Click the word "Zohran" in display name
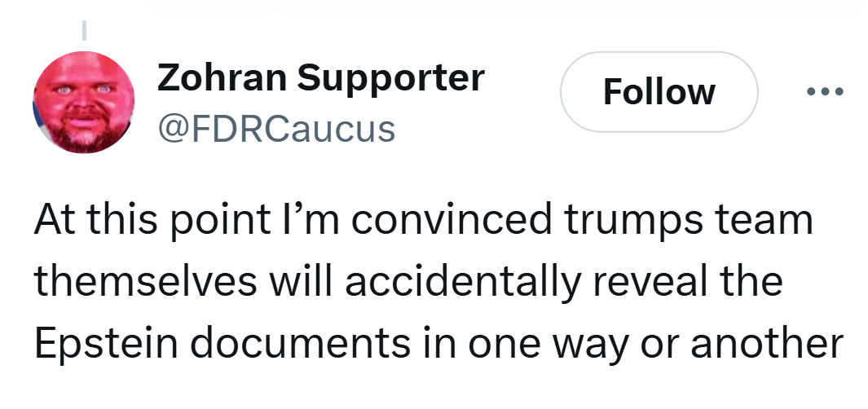The image size is (868, 409). pyautogui.click(x=222, y=78)
